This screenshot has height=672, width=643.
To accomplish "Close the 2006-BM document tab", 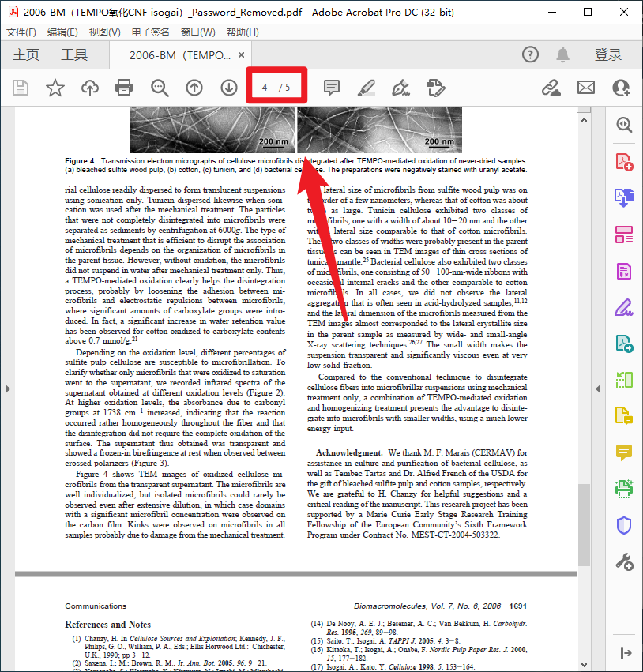I will coord(242,54).
